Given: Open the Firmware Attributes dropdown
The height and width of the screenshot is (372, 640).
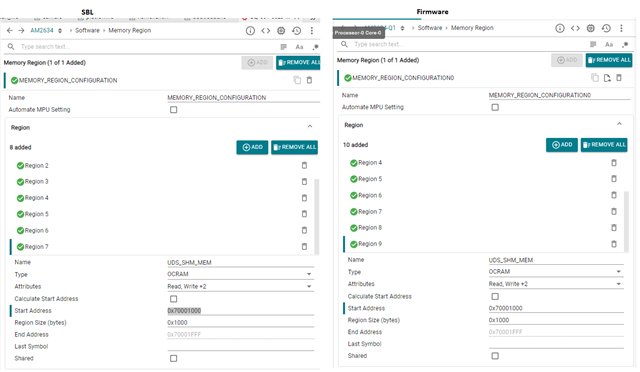Looking at the screenshot, I should click(556, 284).
